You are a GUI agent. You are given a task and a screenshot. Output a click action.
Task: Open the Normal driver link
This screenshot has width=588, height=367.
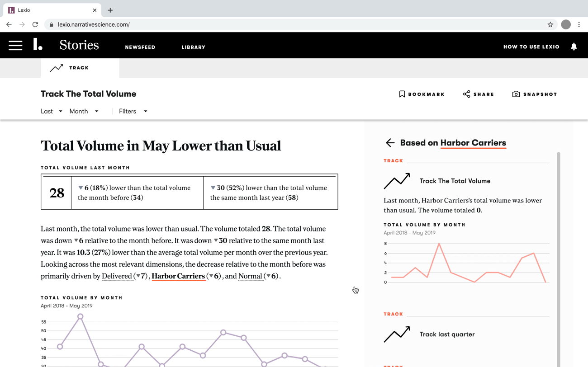250,276
